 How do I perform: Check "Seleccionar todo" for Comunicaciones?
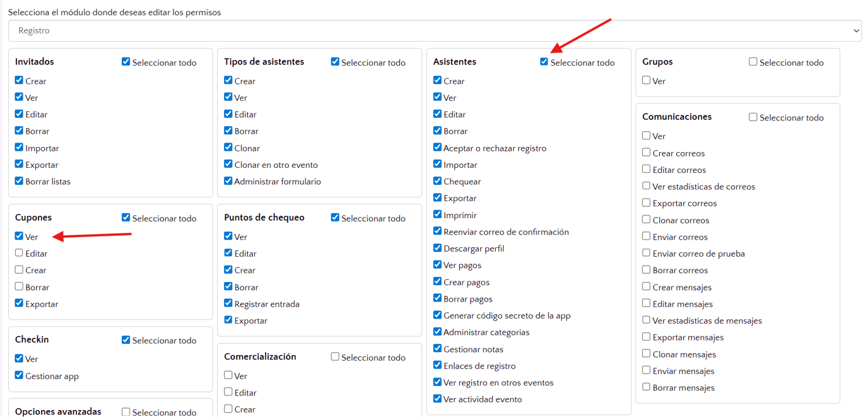[753, 117]
